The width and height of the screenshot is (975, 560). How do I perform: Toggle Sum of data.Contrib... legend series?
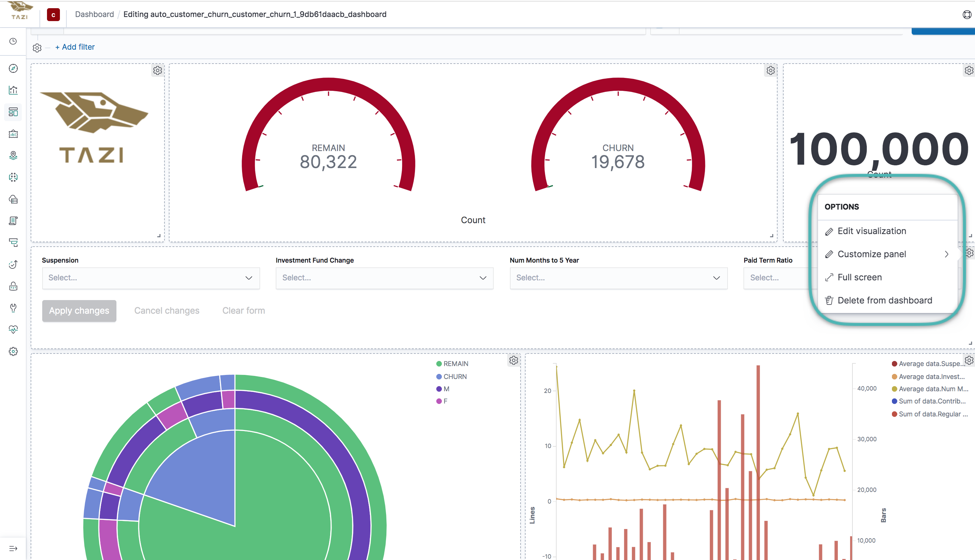pos(928,401)
